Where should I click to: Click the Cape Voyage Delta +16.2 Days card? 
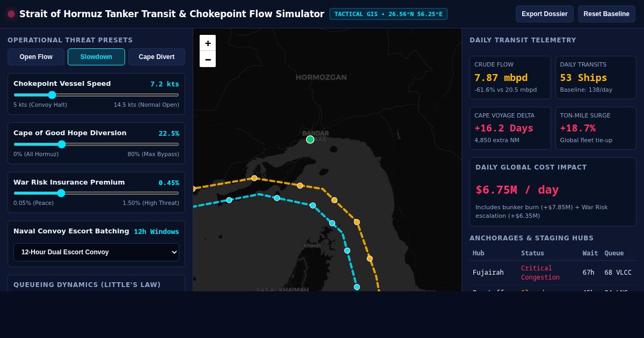510,128
